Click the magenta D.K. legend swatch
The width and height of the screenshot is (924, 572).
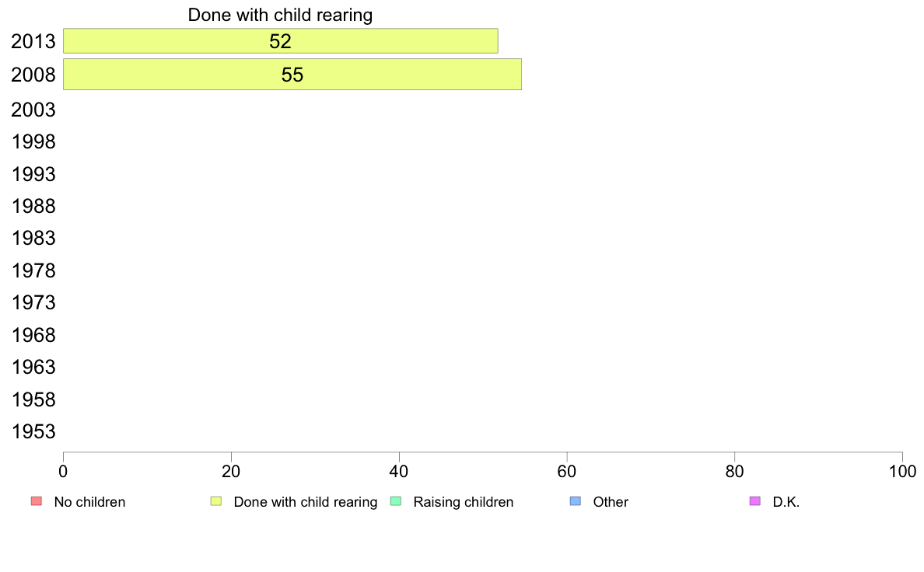755,501
